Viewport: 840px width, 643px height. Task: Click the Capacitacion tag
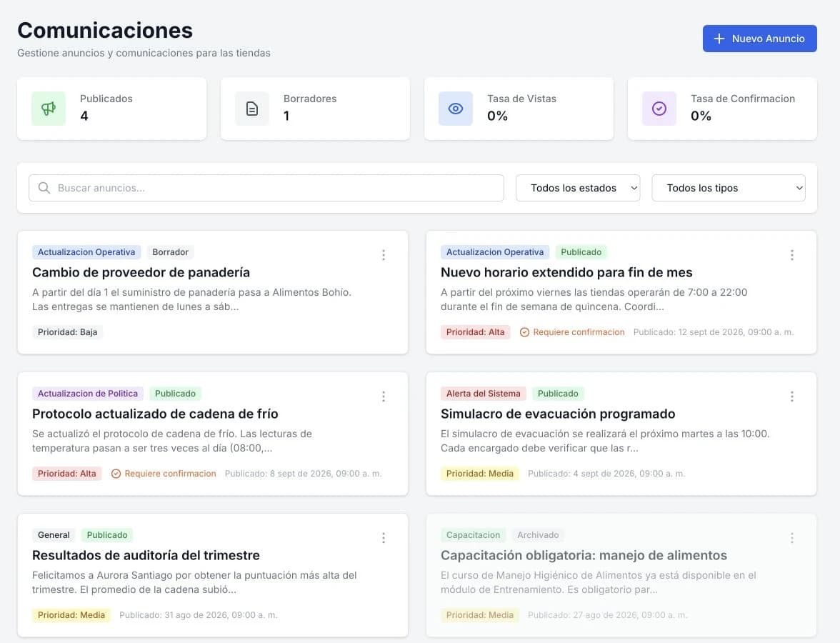point(473,534)
